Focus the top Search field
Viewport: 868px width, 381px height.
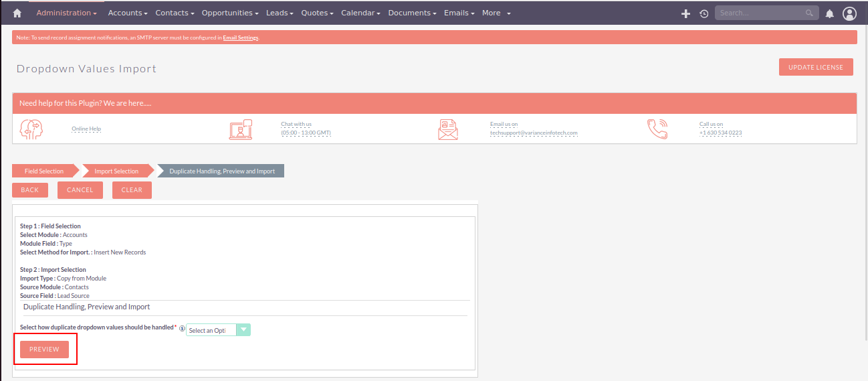[761, 13]
